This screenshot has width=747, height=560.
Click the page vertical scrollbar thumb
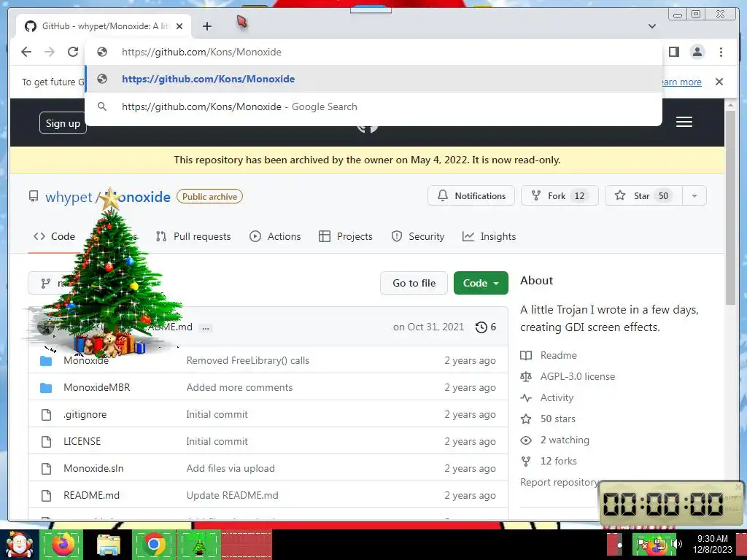click(731, 208)
